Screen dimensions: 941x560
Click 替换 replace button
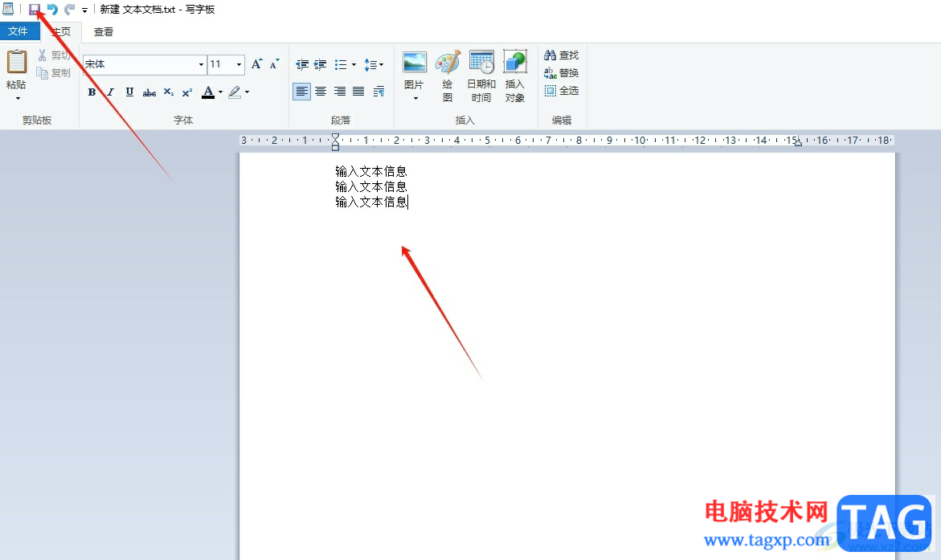coord(562,73)
